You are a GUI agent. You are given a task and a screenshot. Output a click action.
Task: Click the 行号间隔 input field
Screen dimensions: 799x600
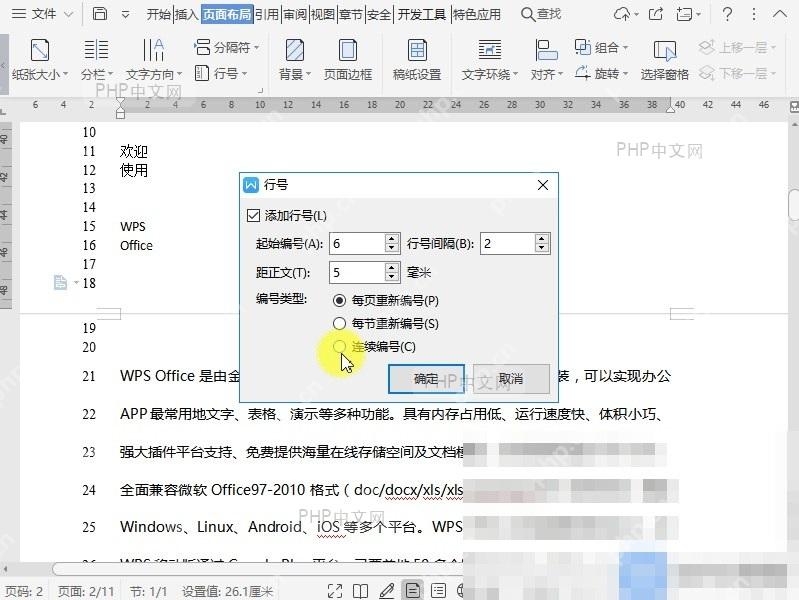pyautogui.click(x=508, y=244)
